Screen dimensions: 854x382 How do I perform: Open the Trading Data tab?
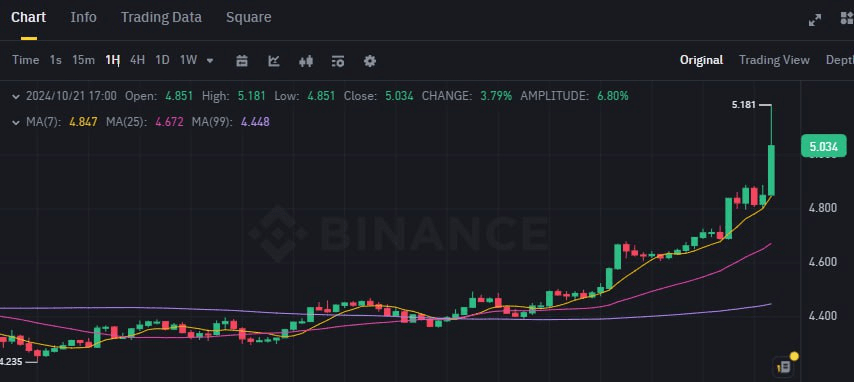[161, 17]
